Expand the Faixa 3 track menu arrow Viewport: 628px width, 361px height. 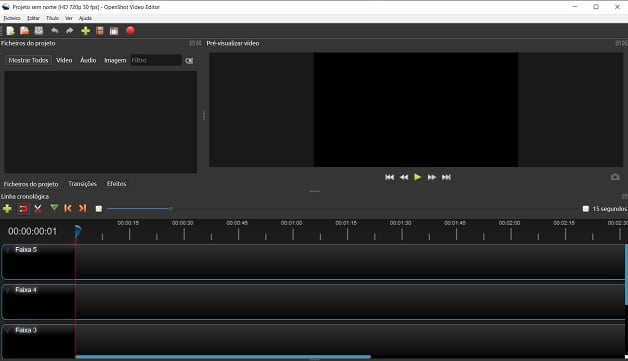click(x=8, y=330)
